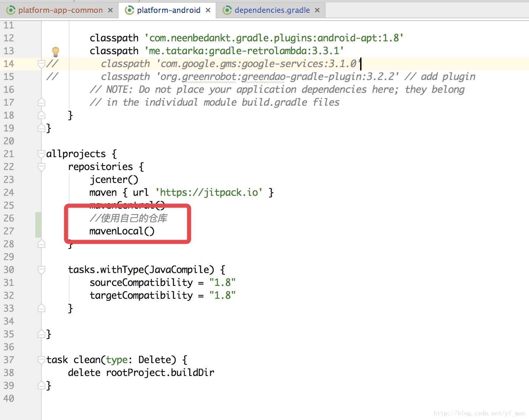Viewport: 529px width, 420px height.
Task: Click the targetCompatibility assignment
Action: 163,295
